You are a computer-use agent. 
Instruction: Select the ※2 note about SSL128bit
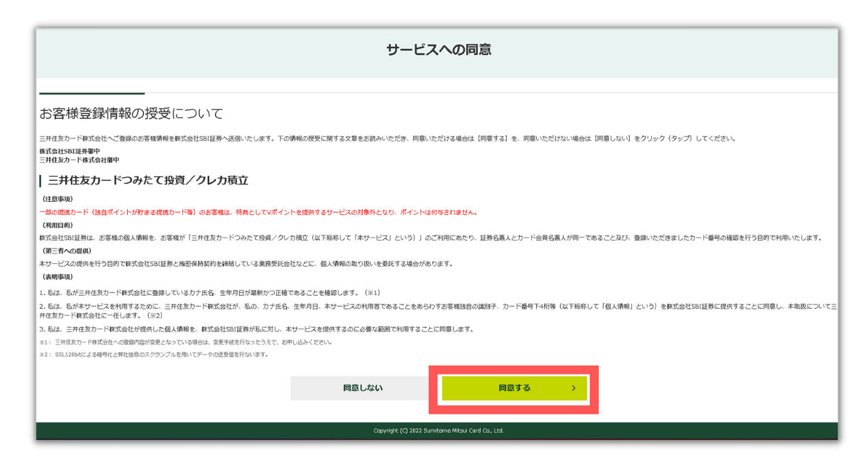tap(154, 355)
